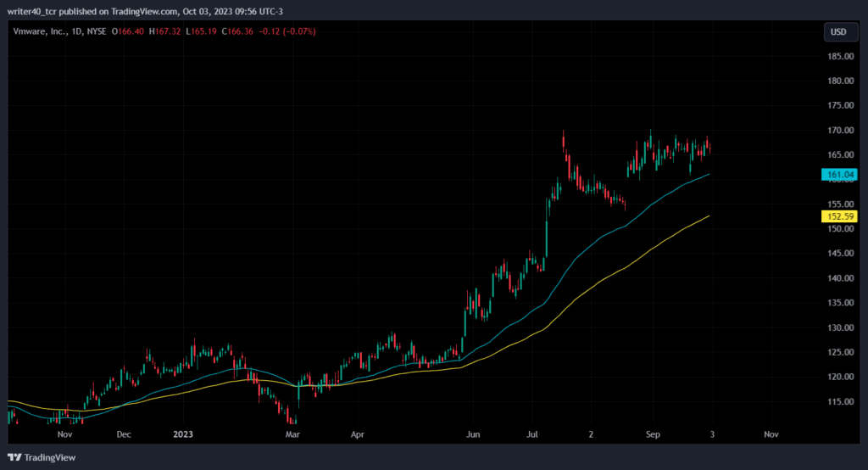
Task: Click the Jun date axis label
Action: coord(472,434)
